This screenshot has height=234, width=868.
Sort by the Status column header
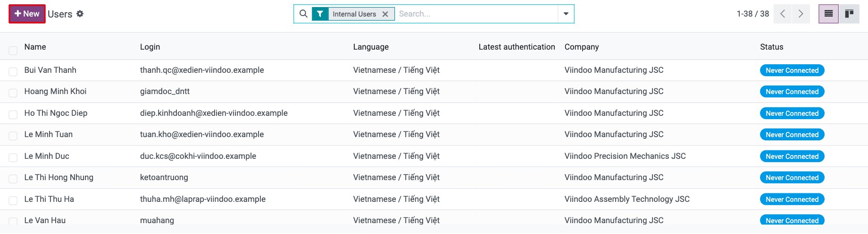(771, 47)
